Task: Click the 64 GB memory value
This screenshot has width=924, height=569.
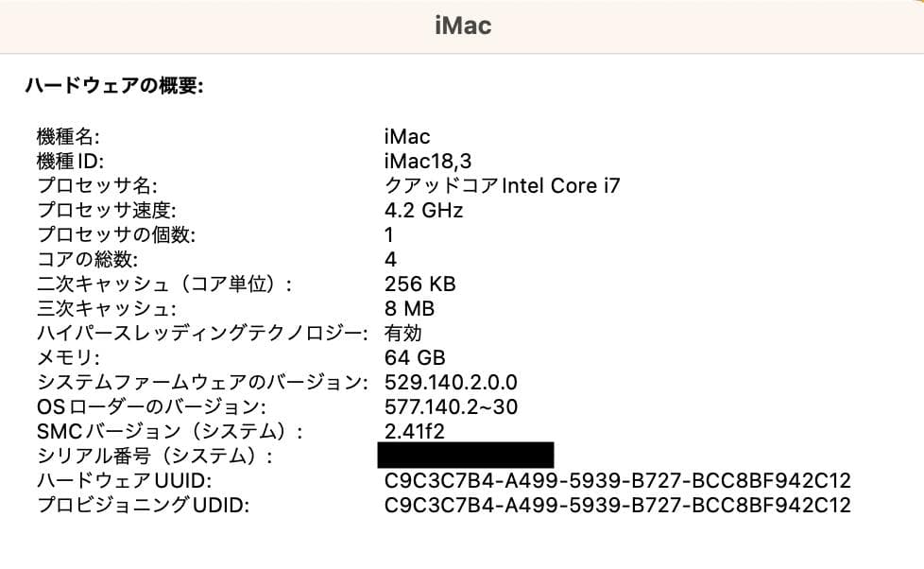Action: point(416,357)
